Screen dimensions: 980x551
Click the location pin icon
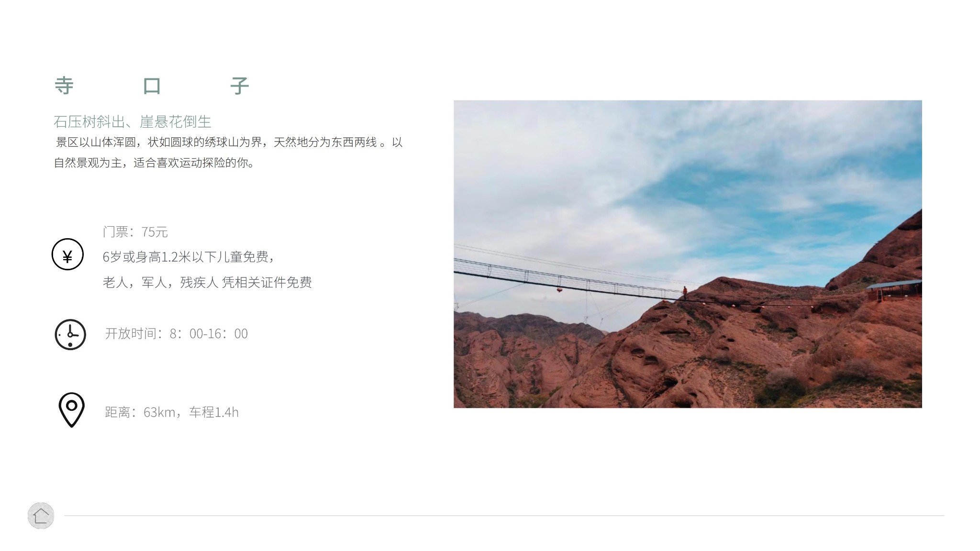pos(71,410)
